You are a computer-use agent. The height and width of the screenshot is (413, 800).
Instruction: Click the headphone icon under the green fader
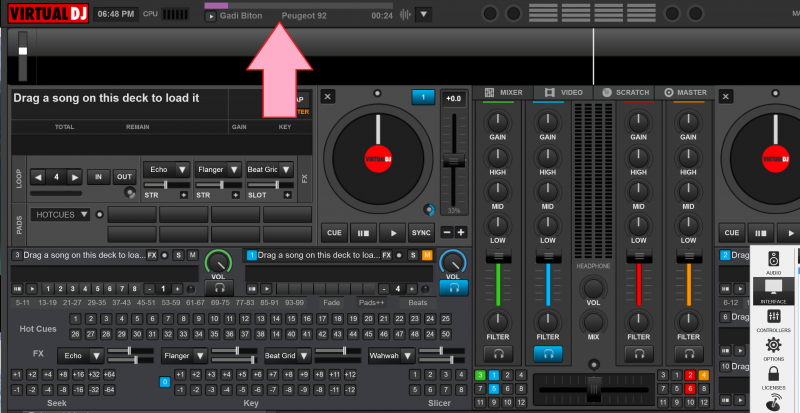(x=496, y=353)
